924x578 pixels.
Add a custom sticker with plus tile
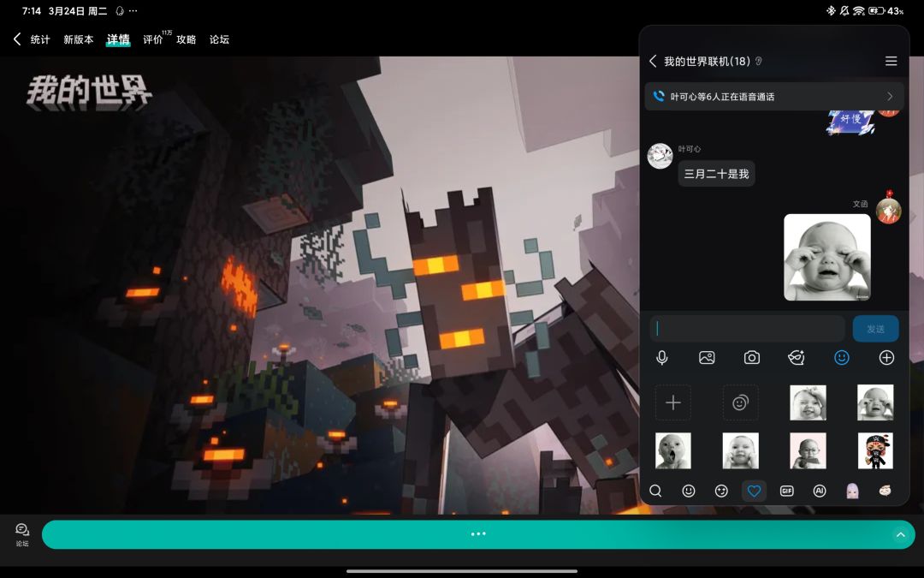pyautogui.click(x=673, y=402)
